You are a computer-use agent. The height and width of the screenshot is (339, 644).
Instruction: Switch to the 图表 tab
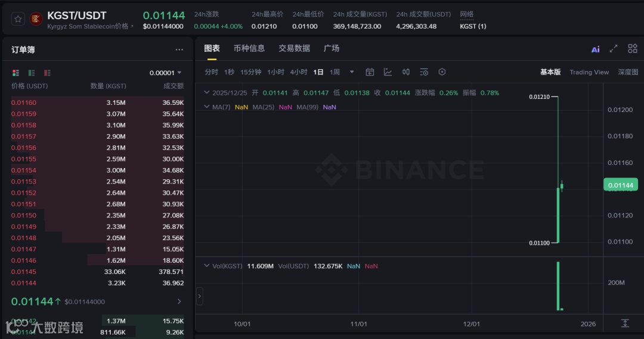point(212,48)
